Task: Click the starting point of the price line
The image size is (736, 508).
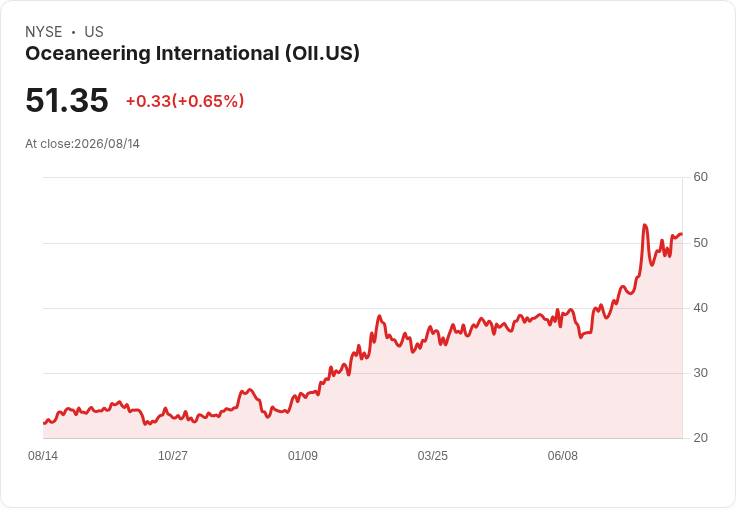Action: pos(44,423)
